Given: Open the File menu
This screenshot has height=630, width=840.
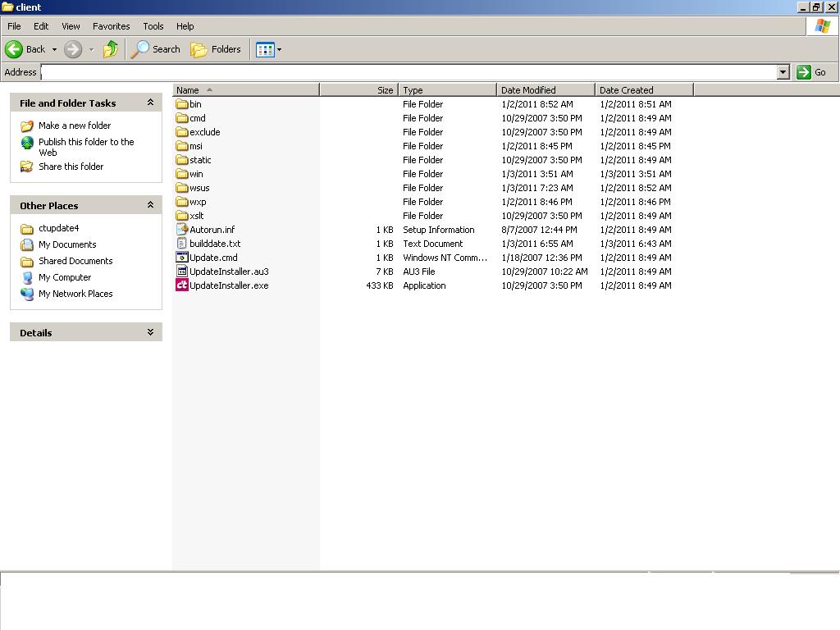Looking at the screenshot, I should (14, 26).
